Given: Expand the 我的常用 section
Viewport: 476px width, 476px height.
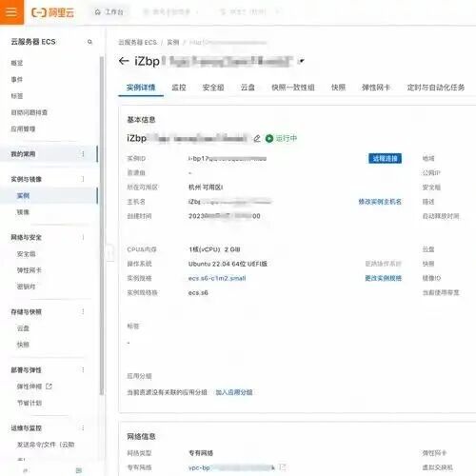Looking at the screenshot, I should [23, 154].
